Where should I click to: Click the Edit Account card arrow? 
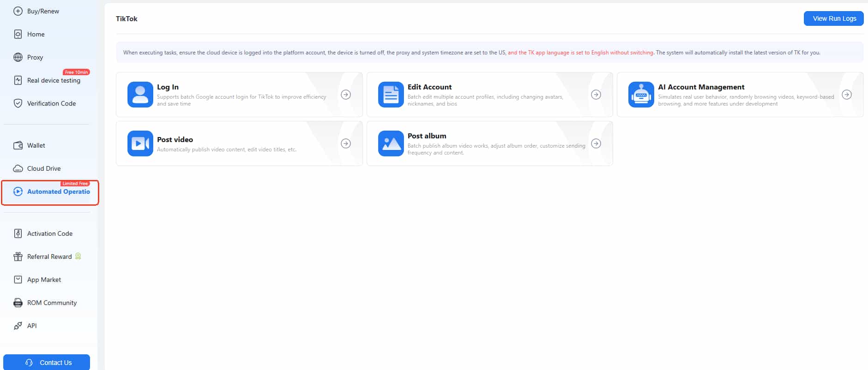pos(596,95)
